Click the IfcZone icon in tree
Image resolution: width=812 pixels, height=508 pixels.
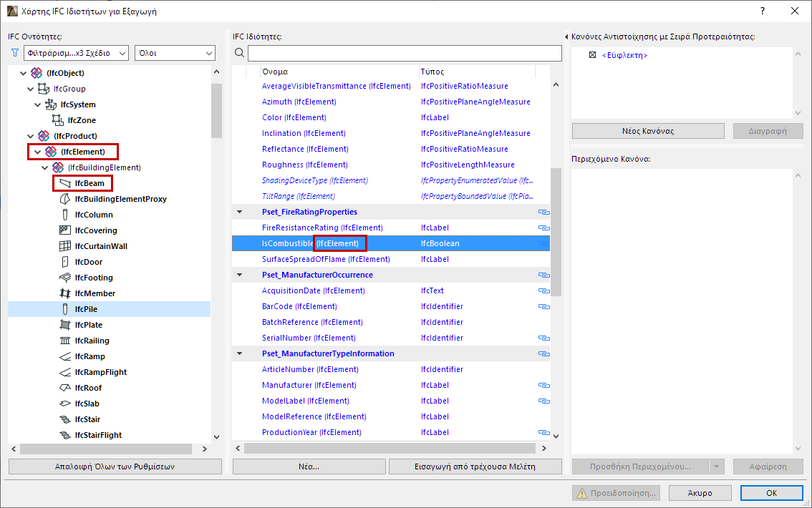58,120
